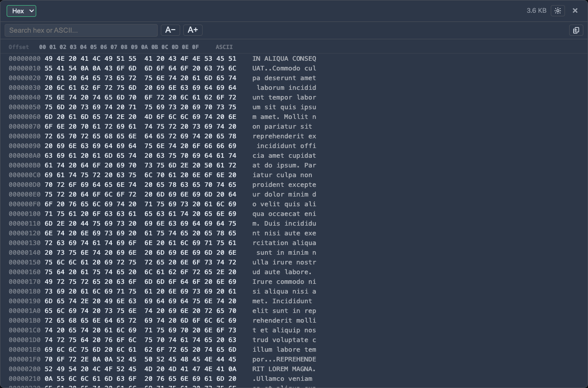
Task: Open the Hex view mode dropdown
Action: point(21,11)
